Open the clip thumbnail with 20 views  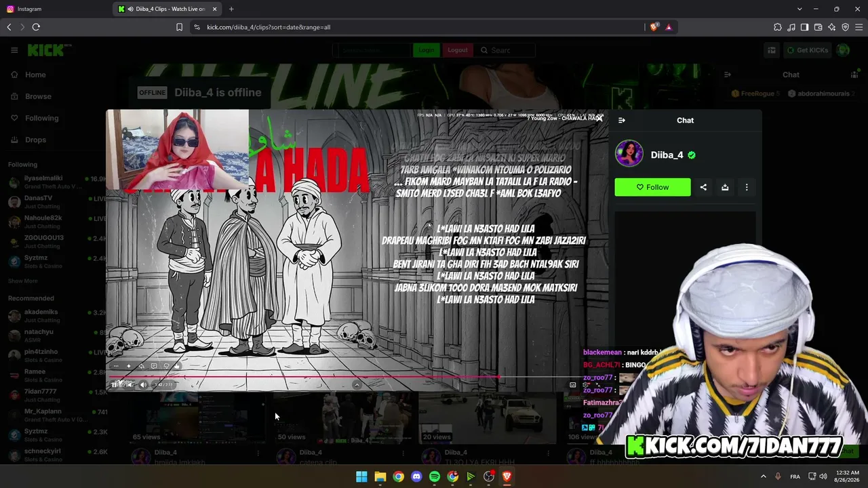487,420
